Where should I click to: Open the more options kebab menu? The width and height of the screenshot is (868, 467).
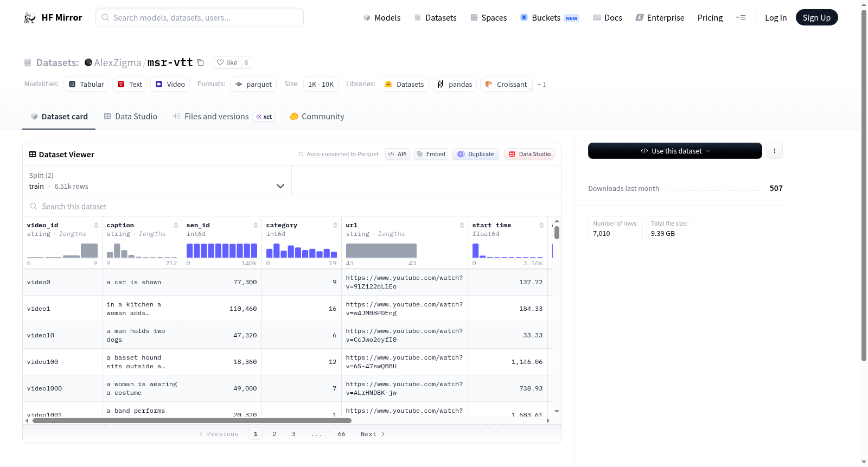(775, 151)
